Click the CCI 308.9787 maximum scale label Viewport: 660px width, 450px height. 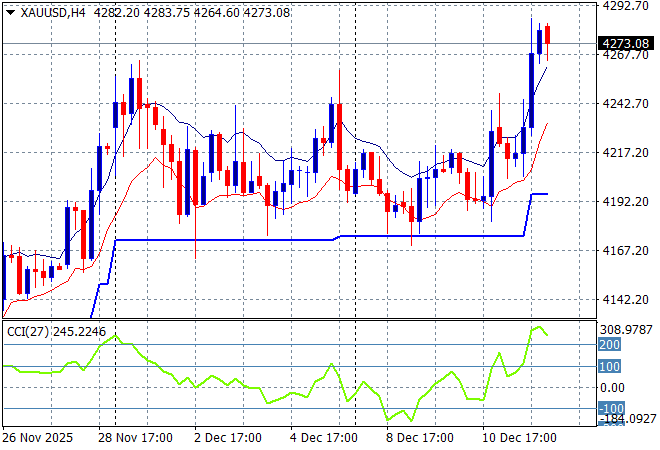pos(626,329)
